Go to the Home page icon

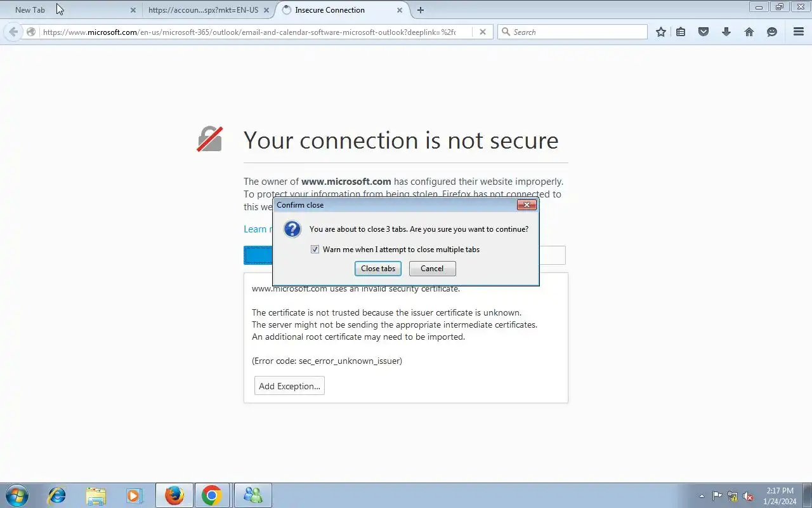pyautogui.click(x=749, y=32)
